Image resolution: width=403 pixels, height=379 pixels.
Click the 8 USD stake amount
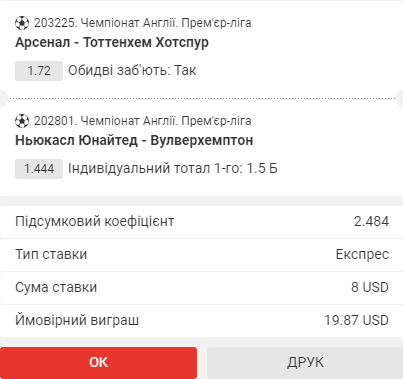[370, 288]
